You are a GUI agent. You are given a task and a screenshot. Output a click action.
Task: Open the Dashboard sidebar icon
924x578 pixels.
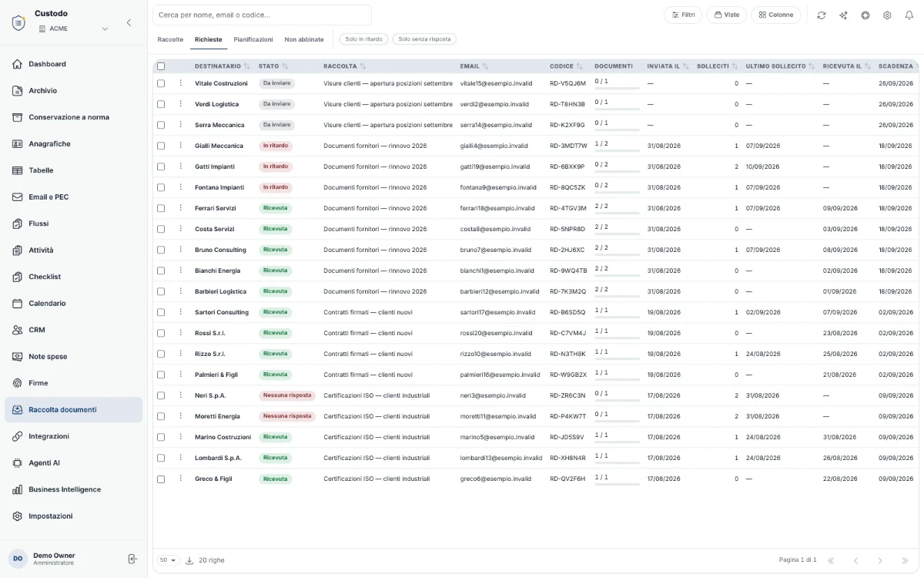[x=17, y=64]
